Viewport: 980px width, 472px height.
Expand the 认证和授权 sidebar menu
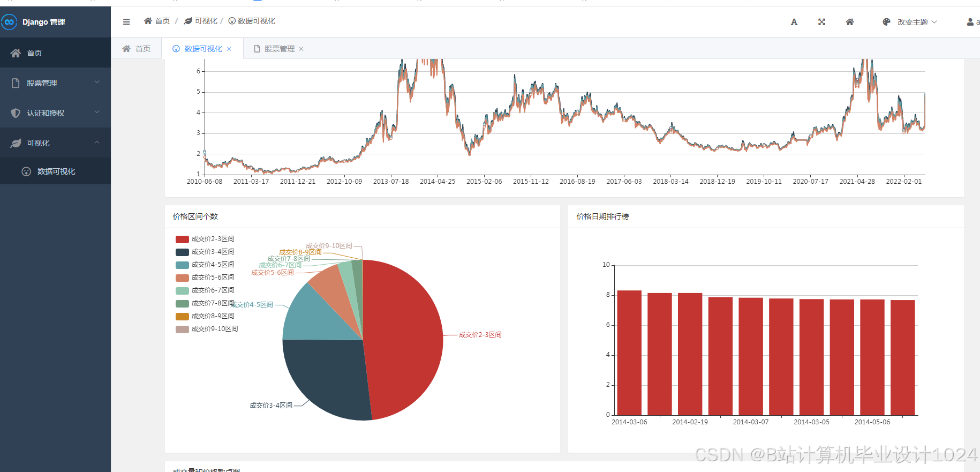coord(55,113)
